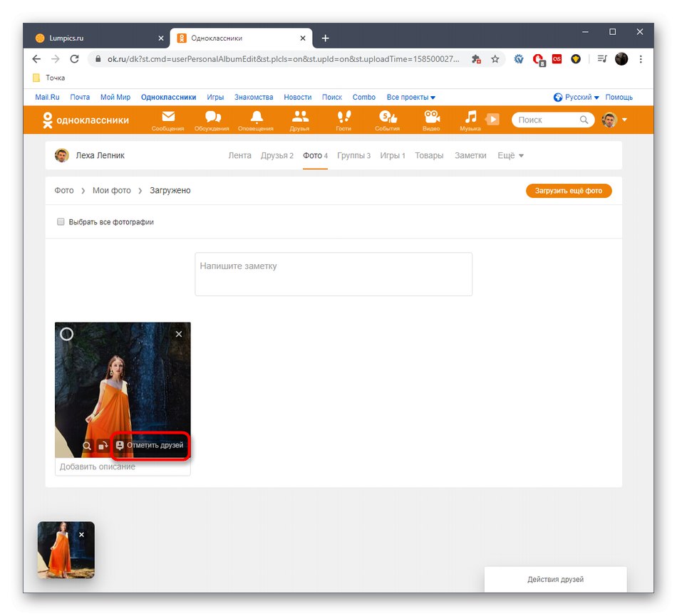Screen dimensions: 677x616
Task: Click the Добавить описание field
Action: [123, 466]
